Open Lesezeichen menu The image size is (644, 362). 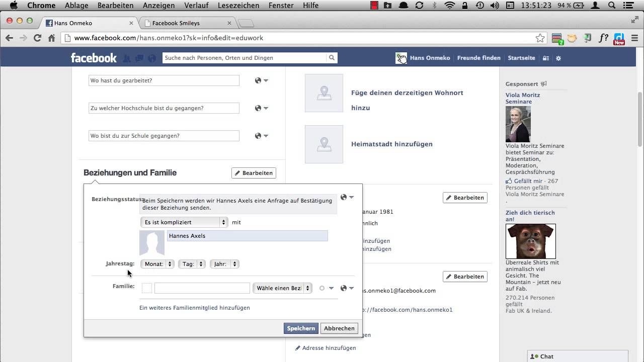point(238,6)
